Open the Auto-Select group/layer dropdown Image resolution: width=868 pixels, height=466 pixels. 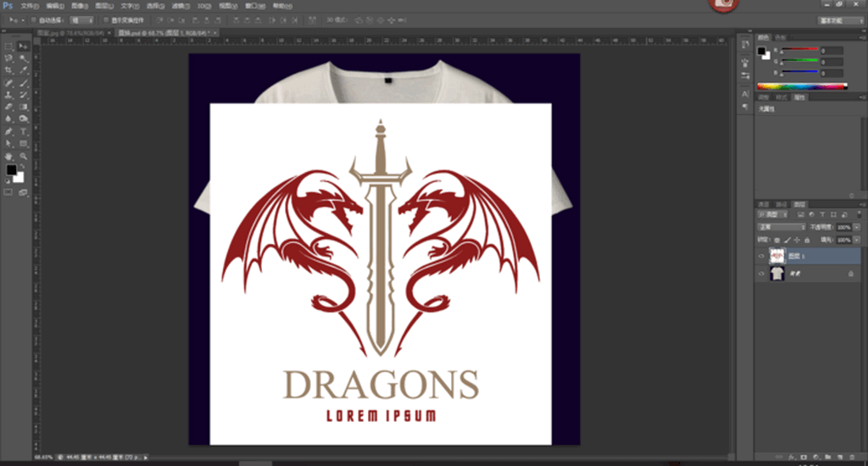(x=82, y=20)
